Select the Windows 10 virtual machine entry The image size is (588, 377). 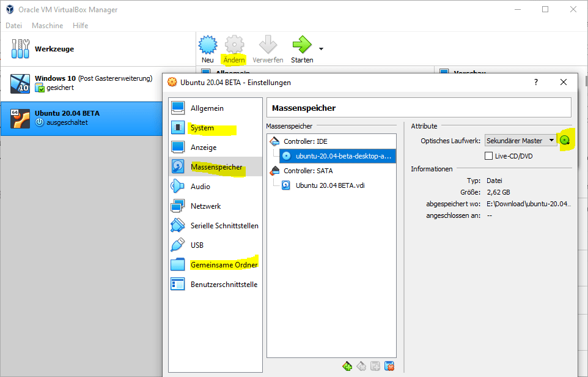coord(92,83)
